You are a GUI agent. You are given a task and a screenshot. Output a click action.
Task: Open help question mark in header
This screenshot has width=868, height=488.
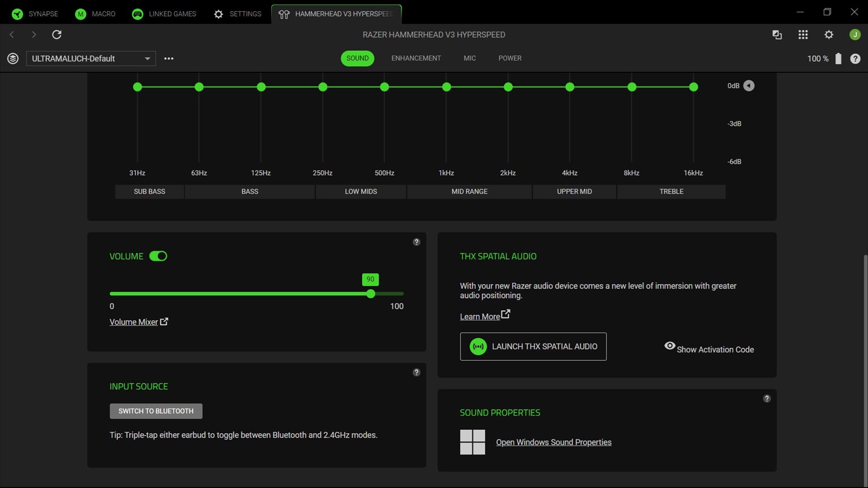tap(855, 58)
